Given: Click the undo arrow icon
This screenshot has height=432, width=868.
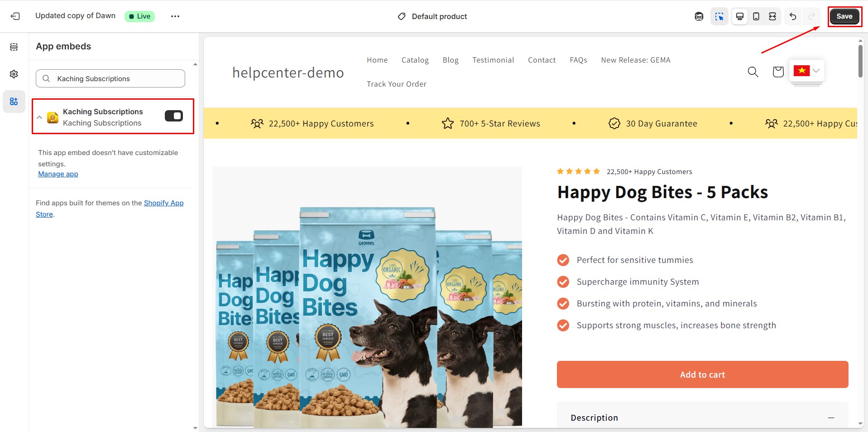Looking at the screenshot, I should point(792,16).
